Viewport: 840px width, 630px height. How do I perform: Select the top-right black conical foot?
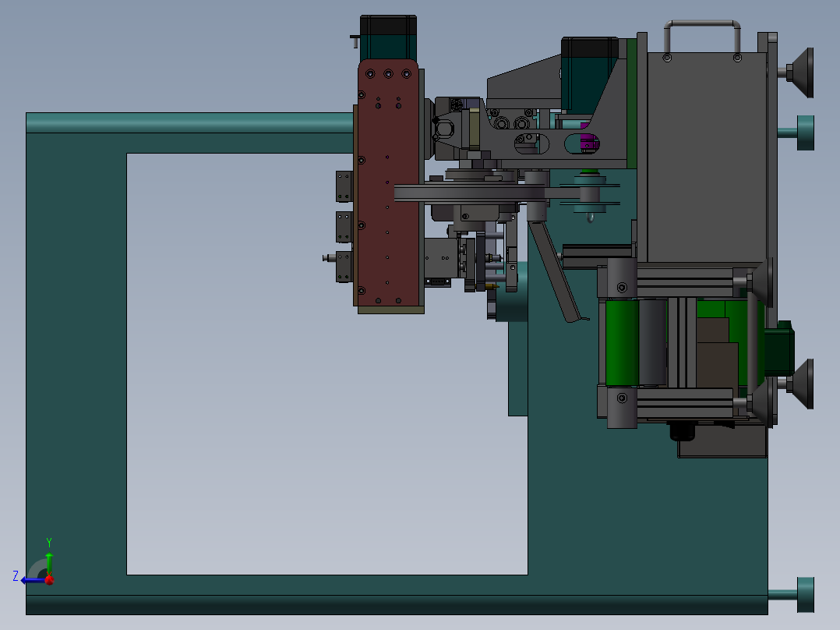pos(803,73)
